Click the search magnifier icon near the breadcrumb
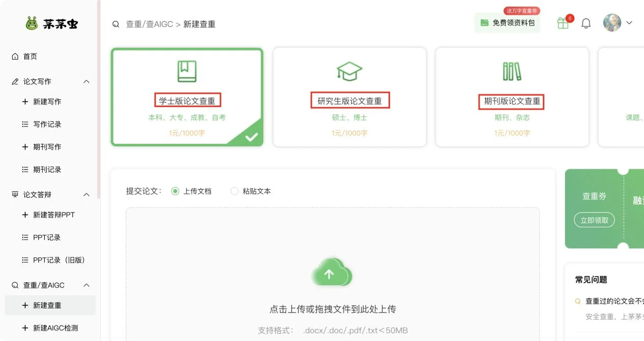Screen dimensions: 644x341 click(x=116, y=23)
